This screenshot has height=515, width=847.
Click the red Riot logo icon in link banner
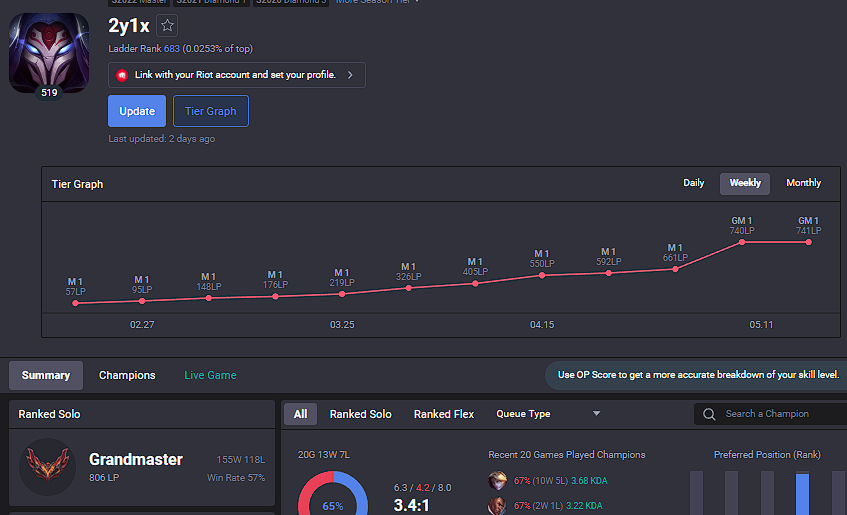tap(122, 75)
